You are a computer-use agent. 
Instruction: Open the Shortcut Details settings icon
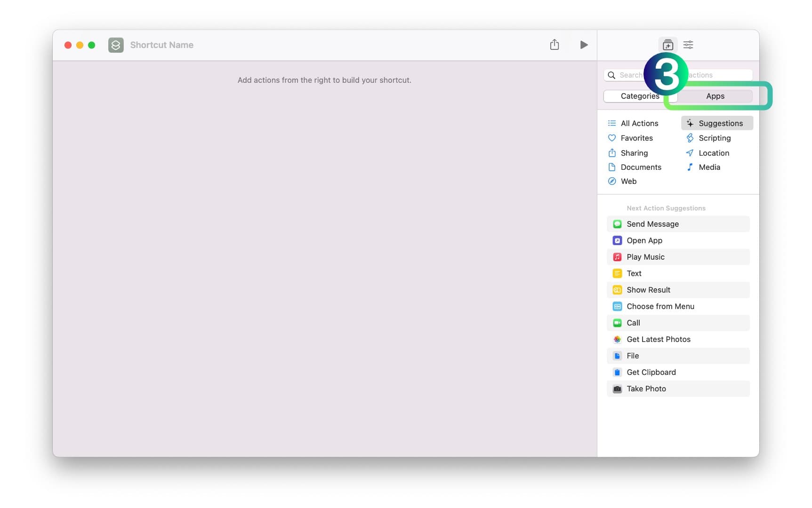coord(688,45)
